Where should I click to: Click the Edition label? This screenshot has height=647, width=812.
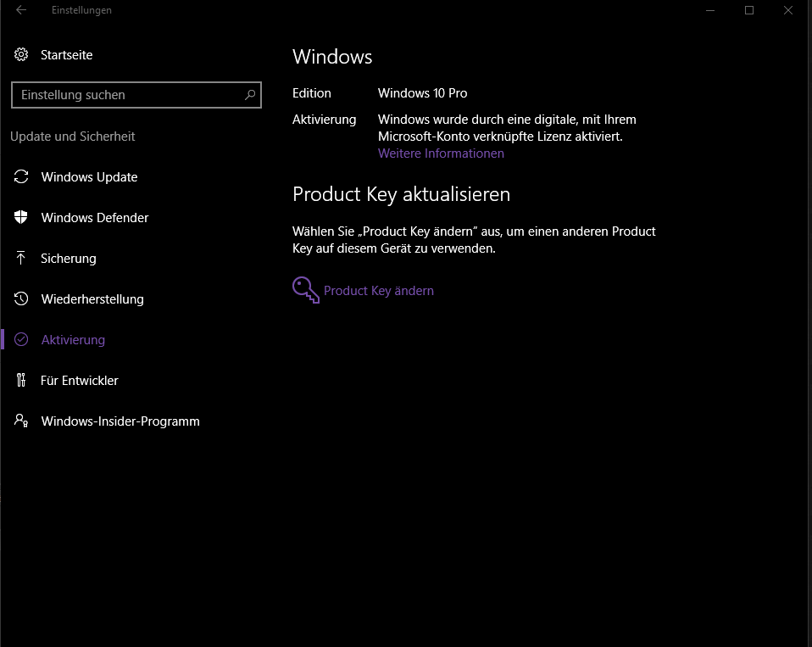pyautogui.click(x=312, y=93)
